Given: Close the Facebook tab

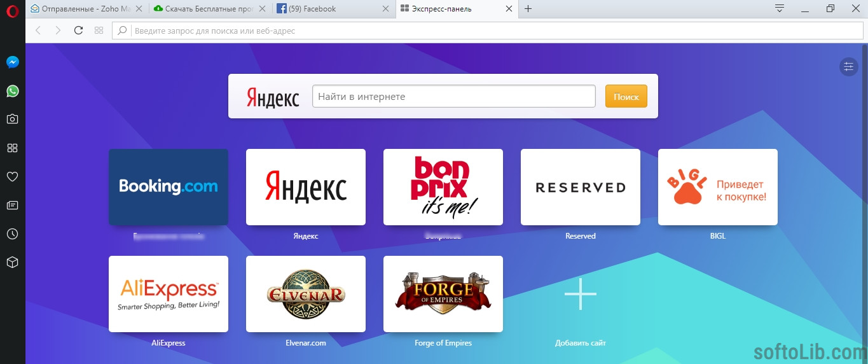Looking at the screenshot, I should [385, 9].
